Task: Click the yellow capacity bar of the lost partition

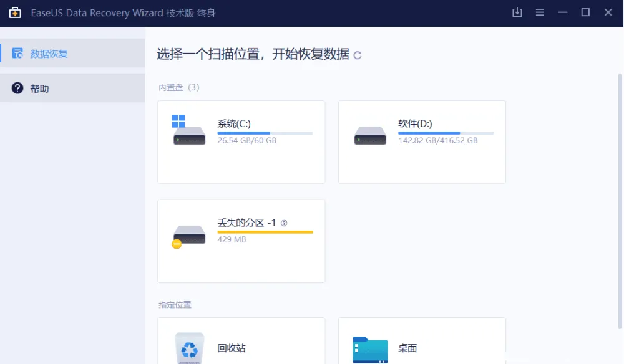Action: click(265, 231)
